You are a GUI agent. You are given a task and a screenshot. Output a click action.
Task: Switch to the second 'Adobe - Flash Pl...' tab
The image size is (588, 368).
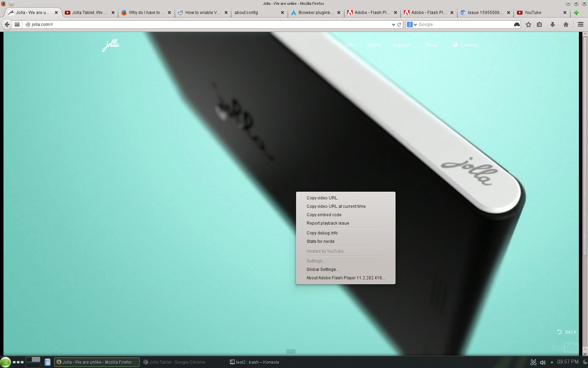coord(429,13)
